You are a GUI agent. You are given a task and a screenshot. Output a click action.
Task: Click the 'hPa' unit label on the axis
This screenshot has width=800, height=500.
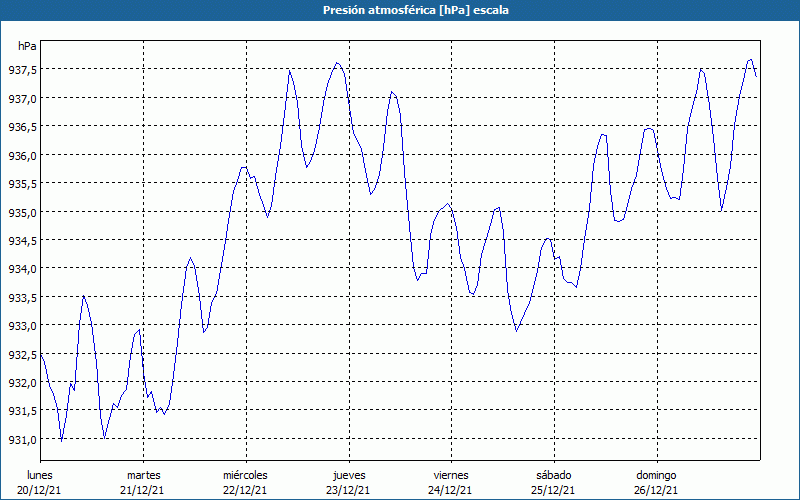(27, 46)
